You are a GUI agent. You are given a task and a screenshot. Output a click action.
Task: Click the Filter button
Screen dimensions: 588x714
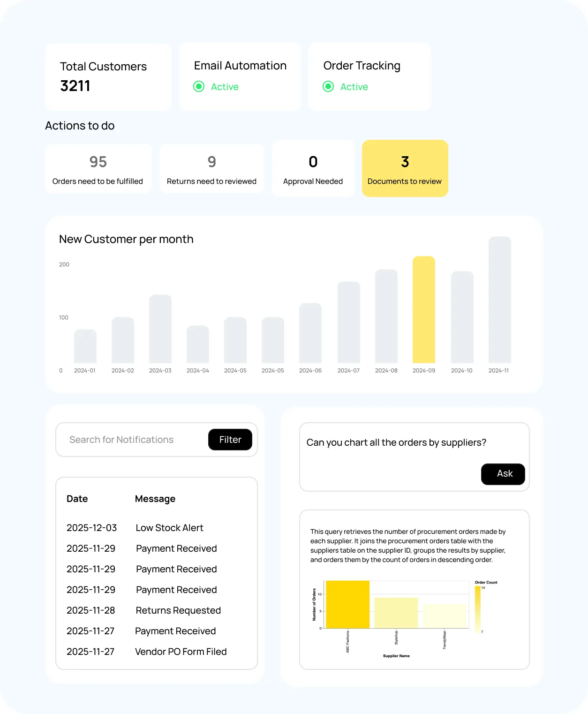pos(230,440)
